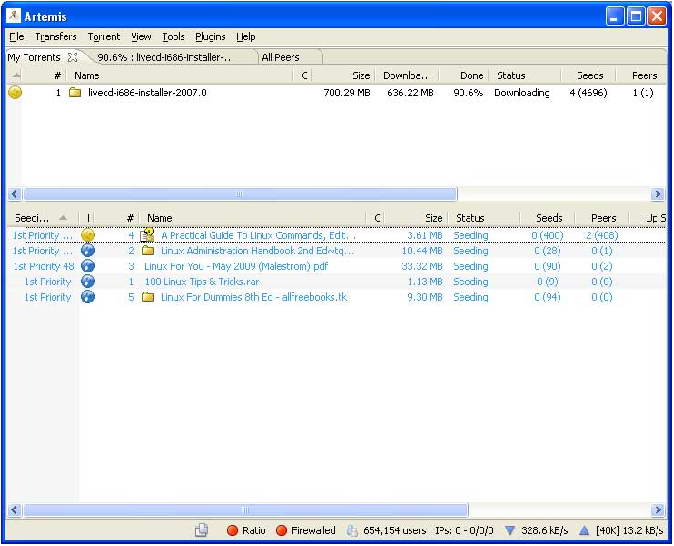674x546 pixels.
Task: Click the IPs status bar entry
Action: (x=464, y=531)
